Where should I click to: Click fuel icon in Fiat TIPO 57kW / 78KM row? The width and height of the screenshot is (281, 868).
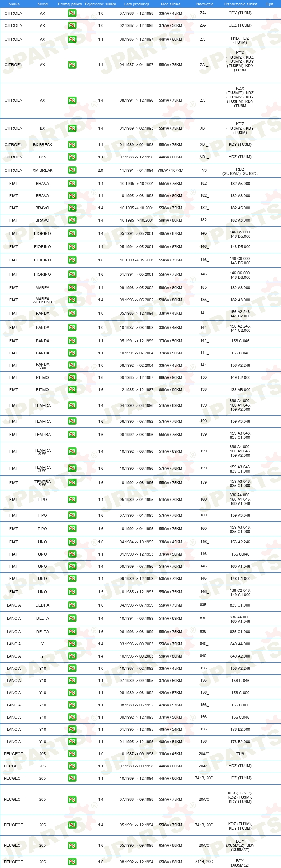click(x=72, y=515)
